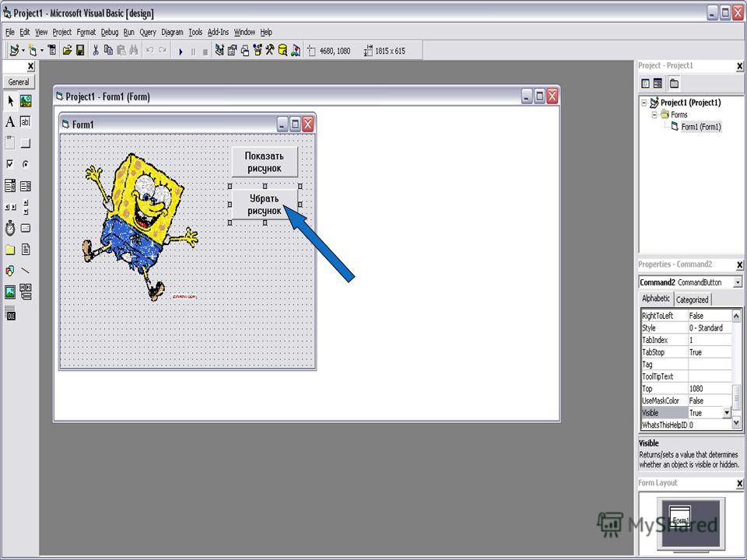Open the Add-Ins menu
The image size is (747, 560).
click(218, 33)
